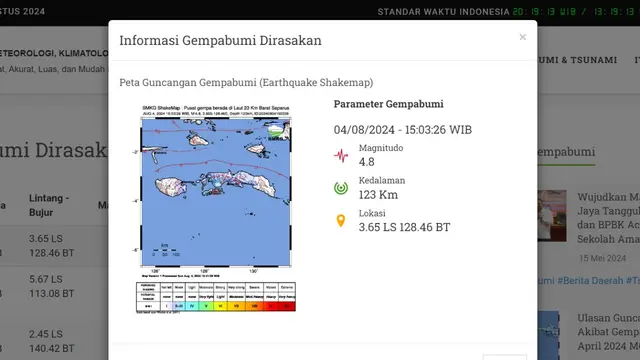Click the orange location pin icon
Image resolution: width=640 pixels, height=360 pixels.
point(341,220)
